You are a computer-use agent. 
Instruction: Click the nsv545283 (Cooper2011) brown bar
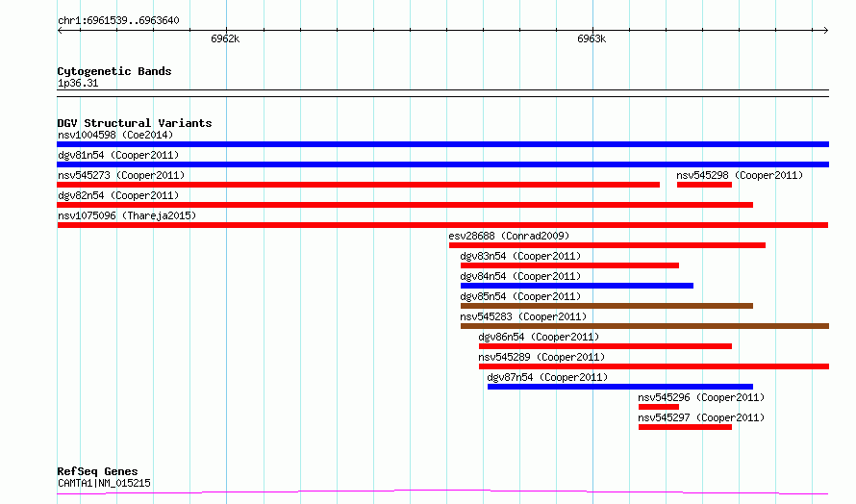pos(644,326)
